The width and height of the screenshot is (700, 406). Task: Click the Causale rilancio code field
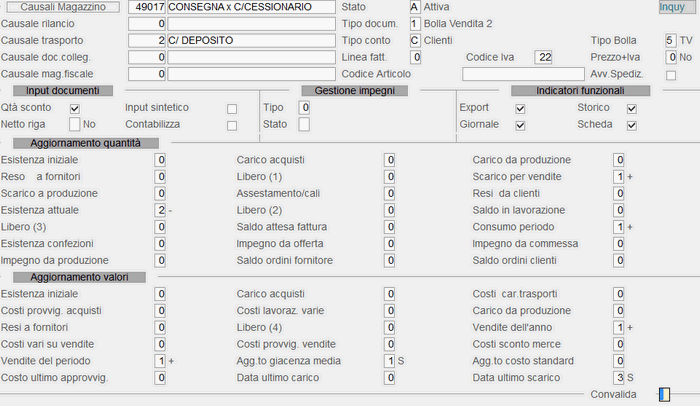click(x=147, y=24)
